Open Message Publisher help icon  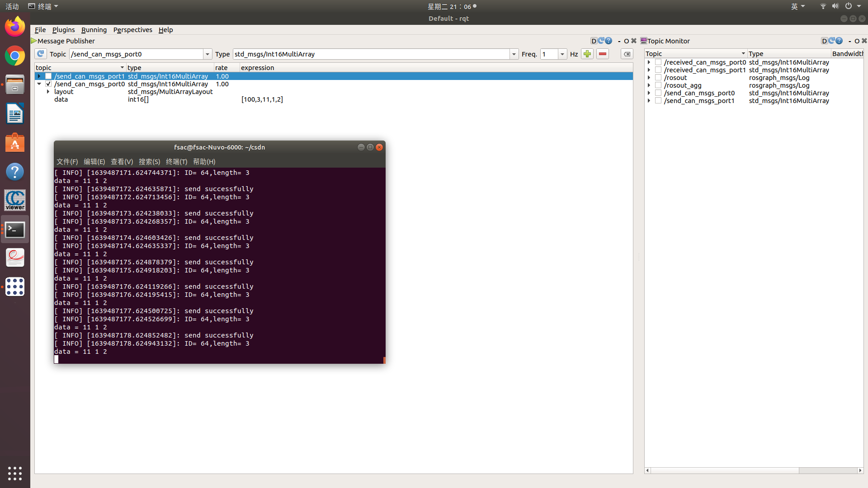609,41
